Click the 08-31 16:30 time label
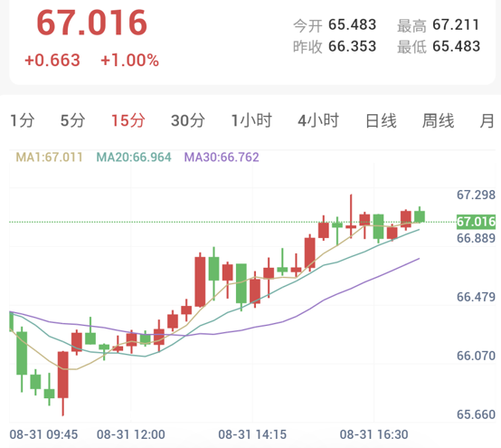501x448 pixels. (373, 434)
